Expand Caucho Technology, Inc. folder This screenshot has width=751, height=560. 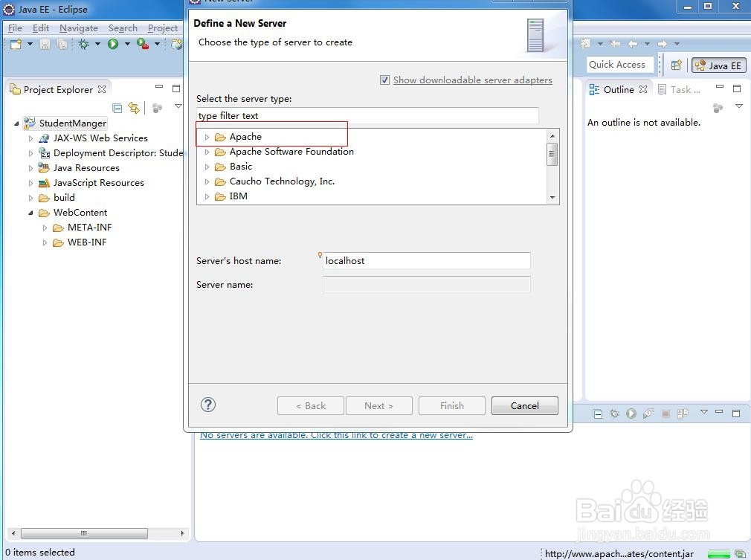tap(207, 181)
